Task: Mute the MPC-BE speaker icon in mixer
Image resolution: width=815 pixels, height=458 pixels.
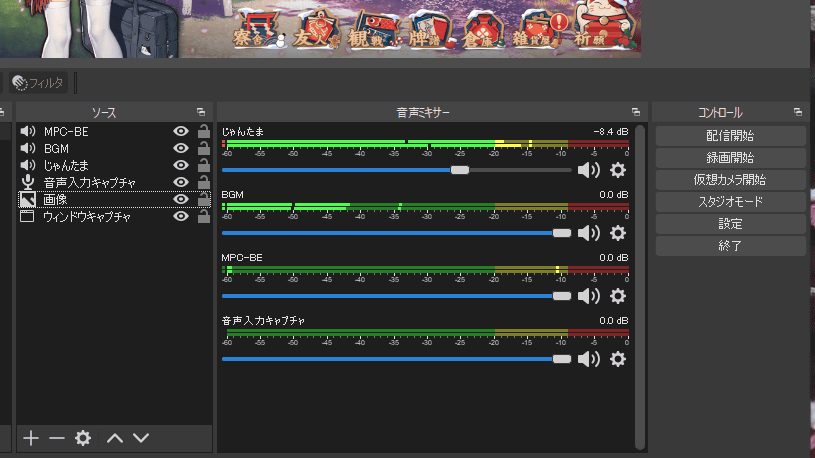Action: [x=589, y=296]
